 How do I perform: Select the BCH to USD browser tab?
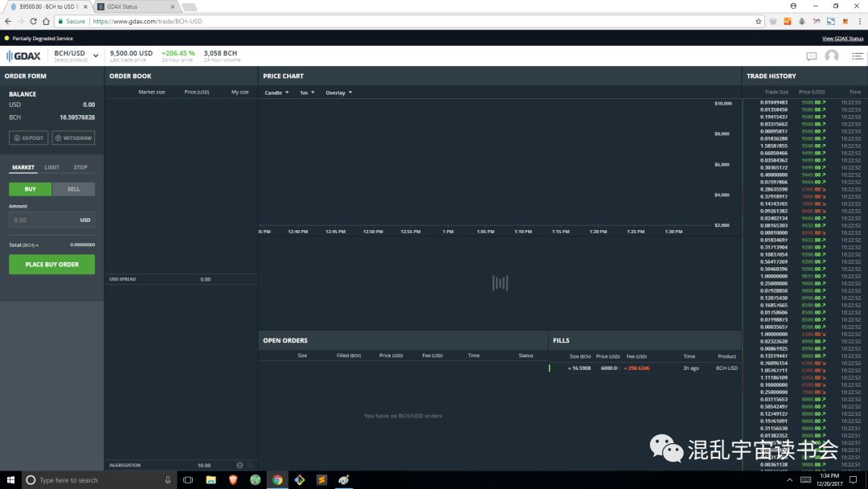pos(47,6)
